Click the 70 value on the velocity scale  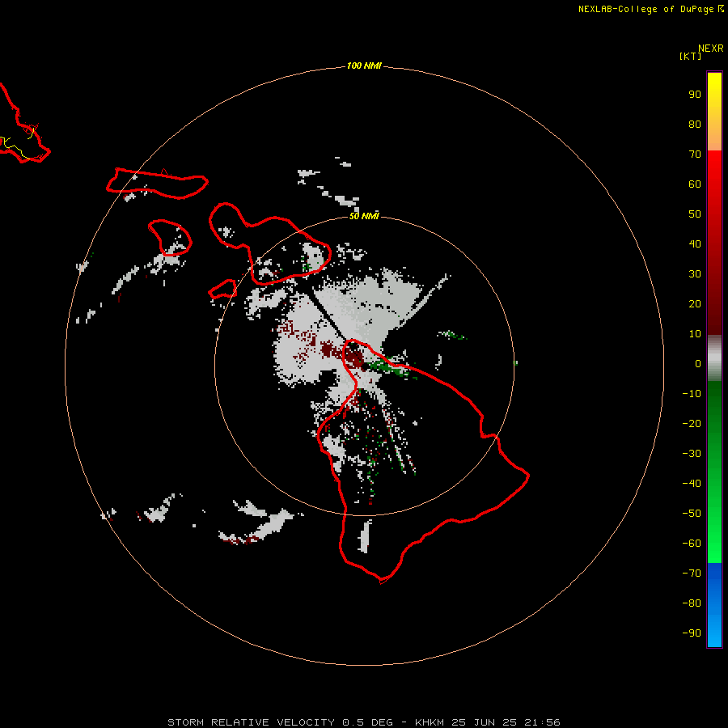695,154
